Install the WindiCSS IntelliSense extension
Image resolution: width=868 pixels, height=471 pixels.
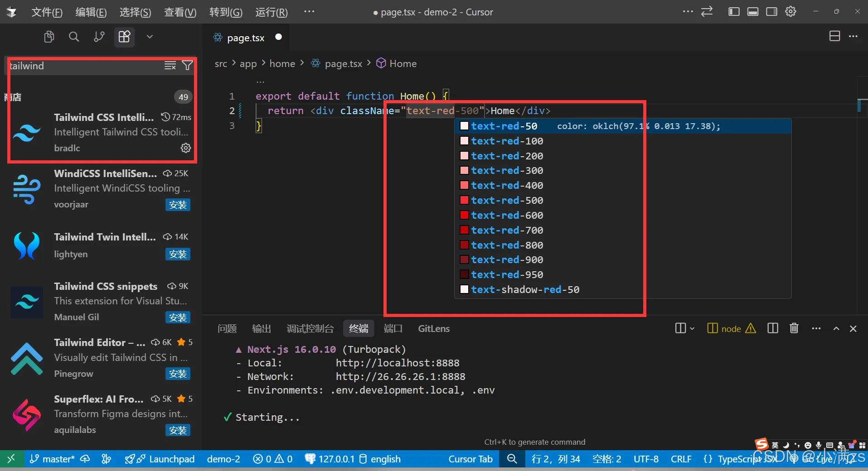[178, 205]
